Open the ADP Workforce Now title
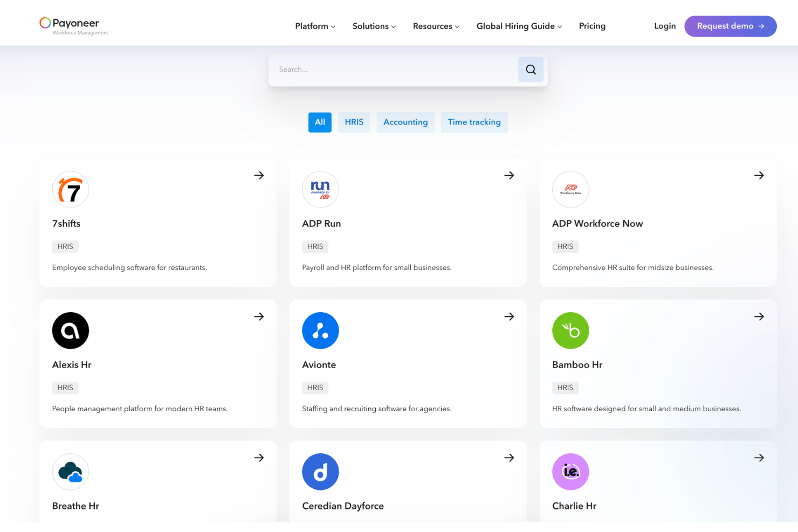This screenshot has height=532, width=798. pyautogui.click(x=597, y=224)
